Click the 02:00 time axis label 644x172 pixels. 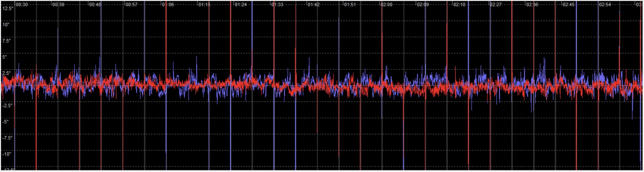coord(386,5)
